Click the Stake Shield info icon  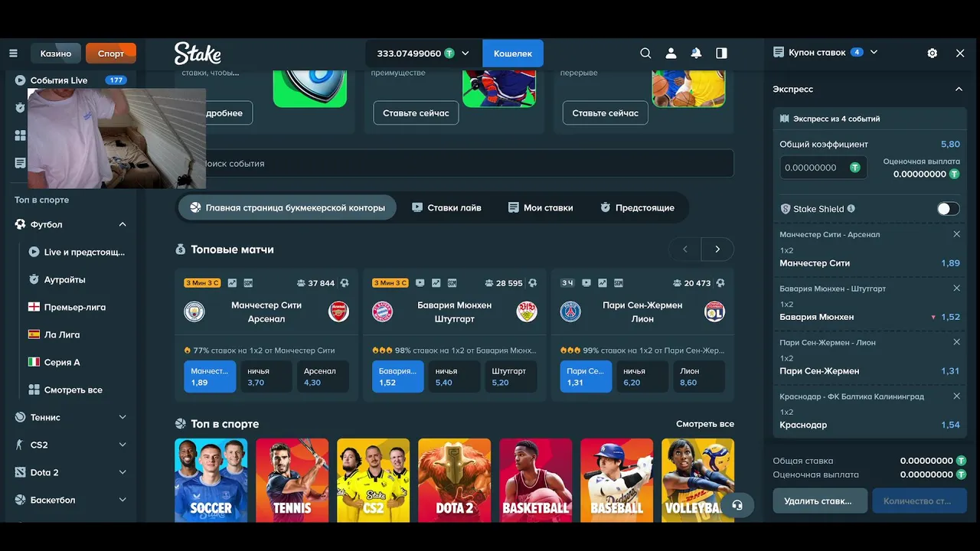click(x=851, y=208)
